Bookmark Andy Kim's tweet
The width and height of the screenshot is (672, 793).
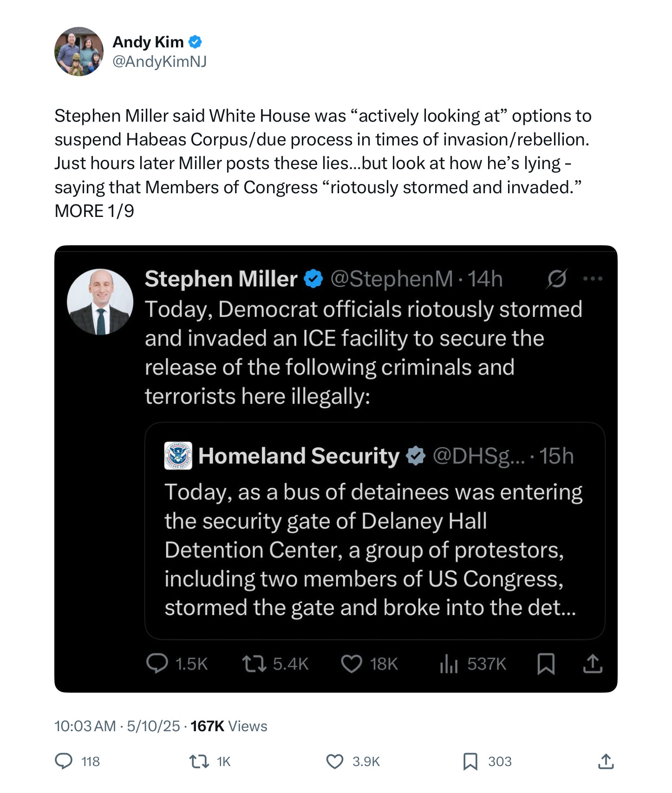(x=470, y=761)
